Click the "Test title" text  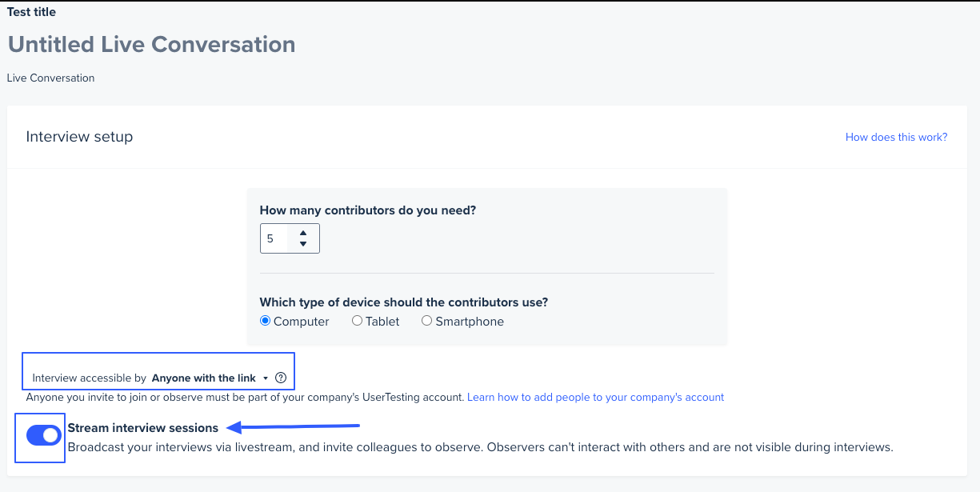[31, 12]
